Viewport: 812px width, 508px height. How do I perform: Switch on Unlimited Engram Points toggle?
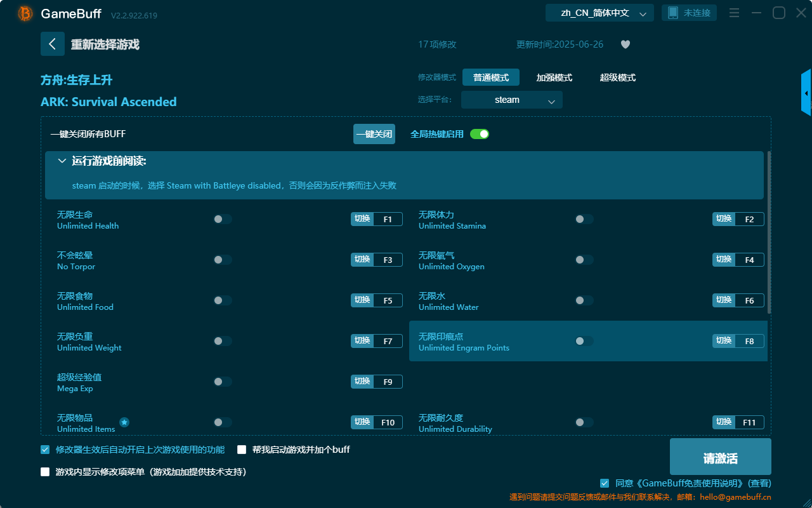coord(584,341)
